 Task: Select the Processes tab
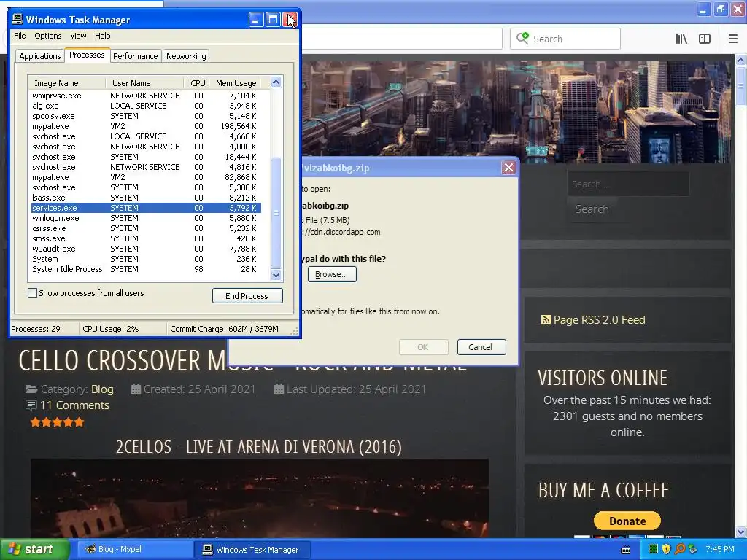coord(87,55)
